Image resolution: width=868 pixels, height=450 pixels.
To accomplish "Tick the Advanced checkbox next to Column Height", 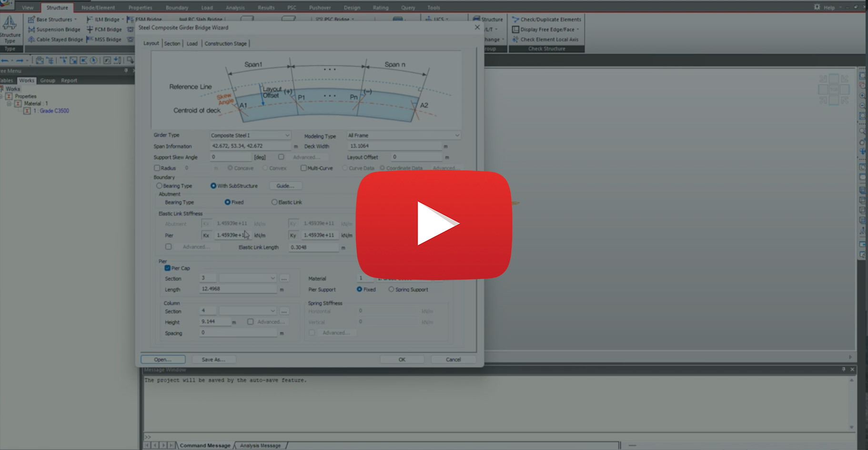I will pyautogui.click(x=250, y=322).
